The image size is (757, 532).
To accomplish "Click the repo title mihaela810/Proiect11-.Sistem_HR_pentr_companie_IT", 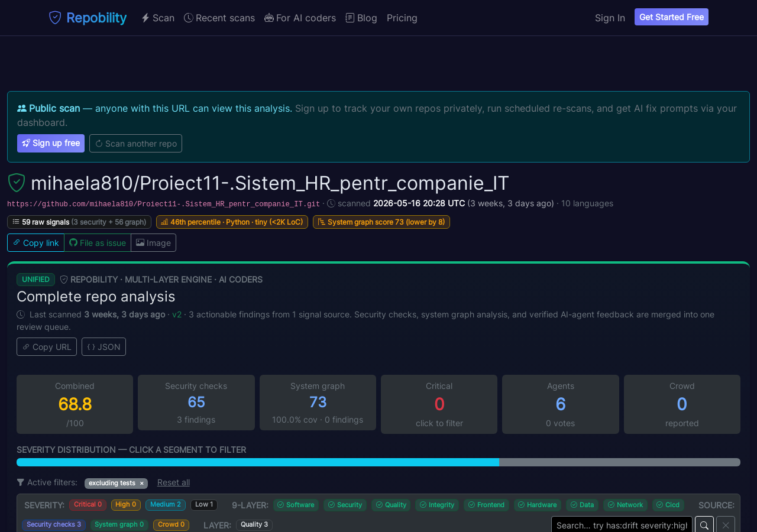I will click(270, 183).
